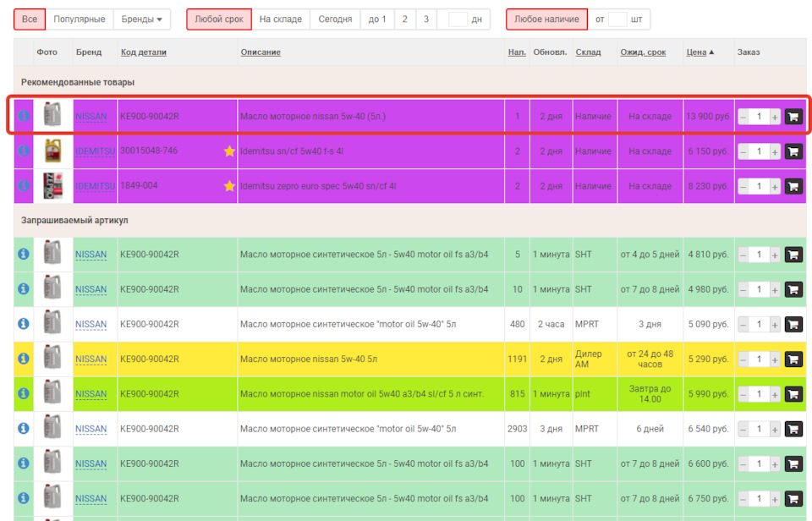Filter by На складе
The height and width of the screenshot is (521, 812).
tap(281, 19)
